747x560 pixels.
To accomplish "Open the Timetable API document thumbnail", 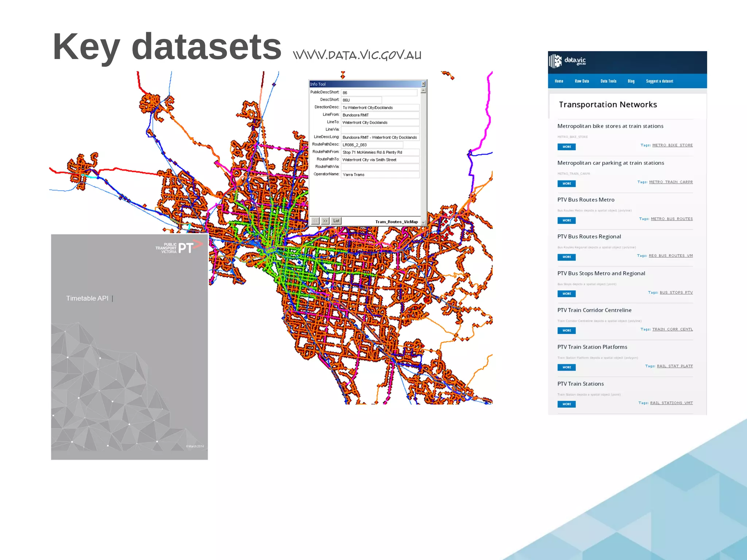I will (x=129, y=347).
